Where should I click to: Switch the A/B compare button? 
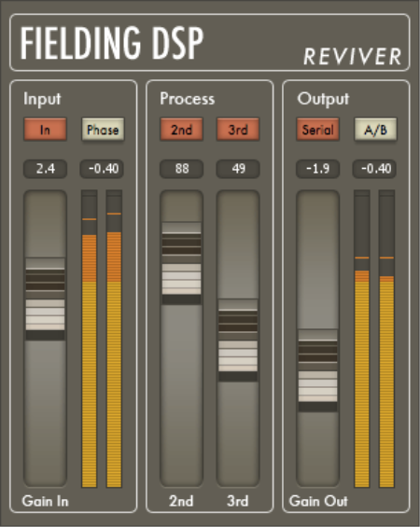tap(375, 129)
